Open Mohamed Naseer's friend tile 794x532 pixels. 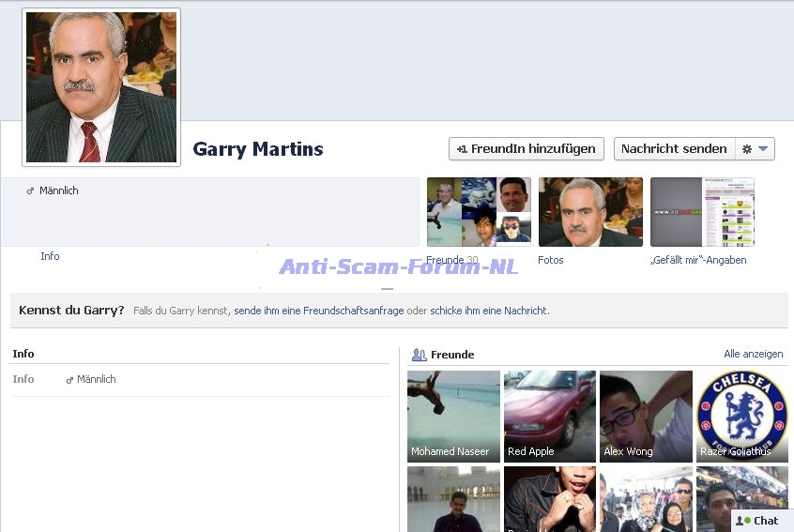pos(453,416)
